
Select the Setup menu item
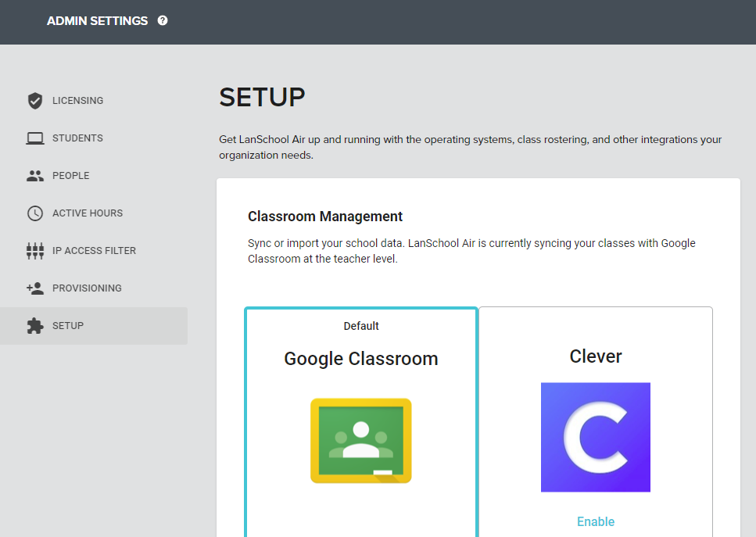point(94,326)
